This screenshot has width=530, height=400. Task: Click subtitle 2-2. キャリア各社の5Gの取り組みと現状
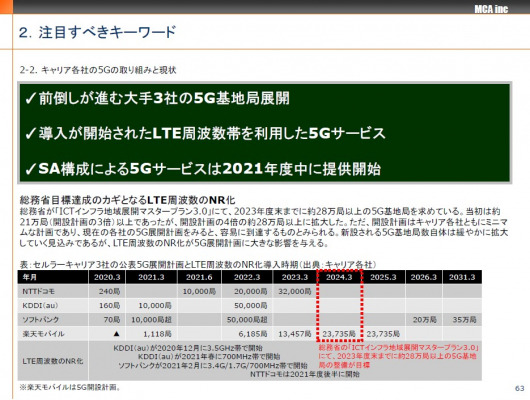coord(98,70)
